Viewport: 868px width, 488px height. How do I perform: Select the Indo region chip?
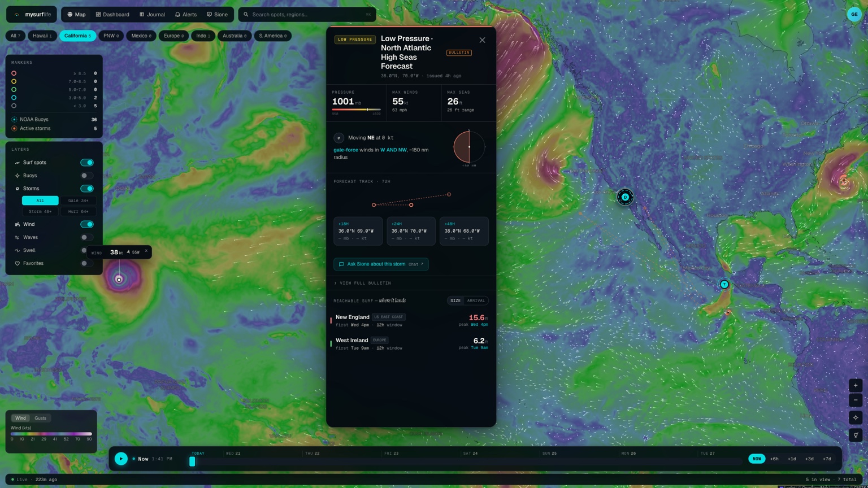203,36
